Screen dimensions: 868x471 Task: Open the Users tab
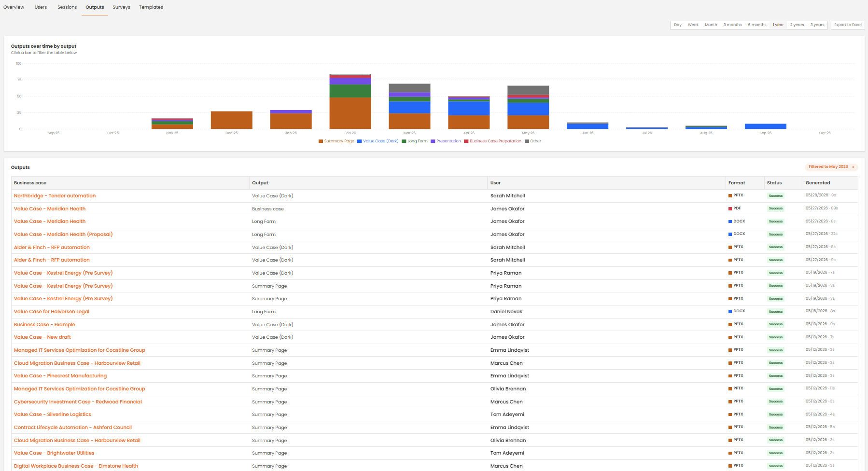41,7
